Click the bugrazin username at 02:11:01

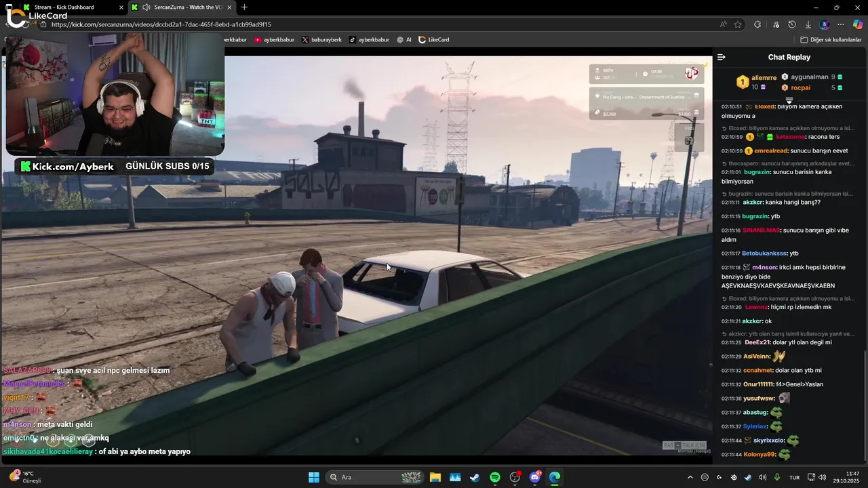pos(757,172)
